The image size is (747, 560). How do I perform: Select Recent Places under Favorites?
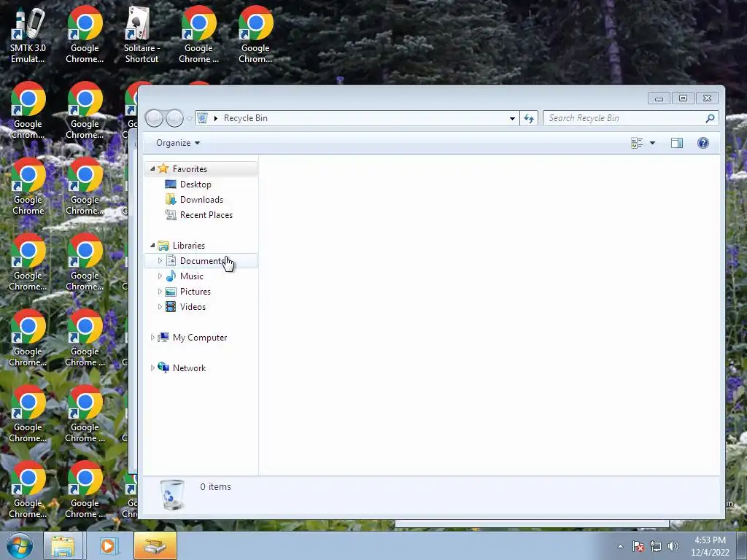(x=206, y=215)
